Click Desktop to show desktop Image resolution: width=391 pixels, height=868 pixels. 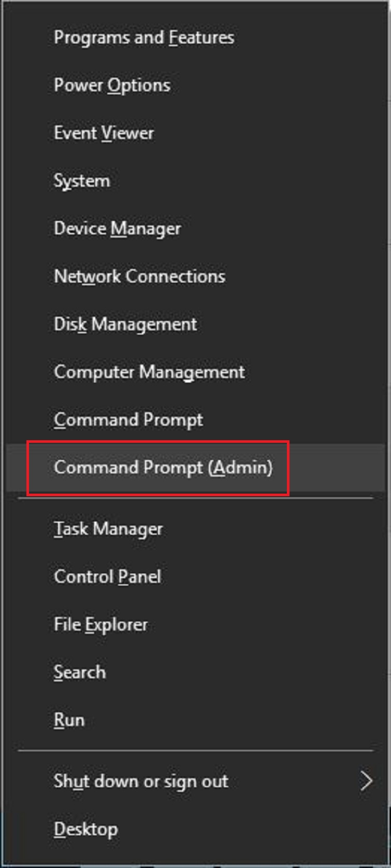click(85, 829)
